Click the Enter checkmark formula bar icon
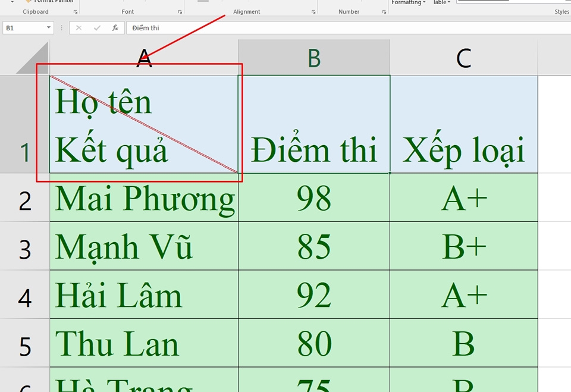The image size is (571, 392). (97, 28)
